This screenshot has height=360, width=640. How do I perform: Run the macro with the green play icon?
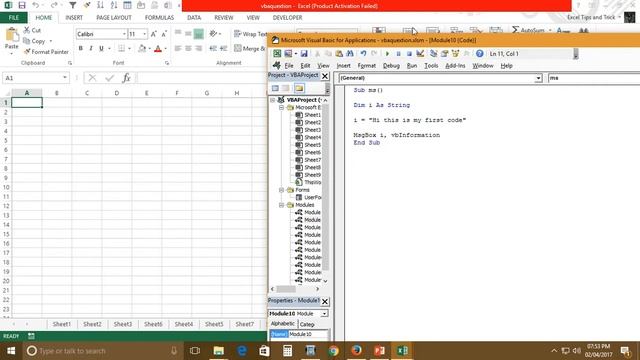pyautogui.click(x=387, y=53)
